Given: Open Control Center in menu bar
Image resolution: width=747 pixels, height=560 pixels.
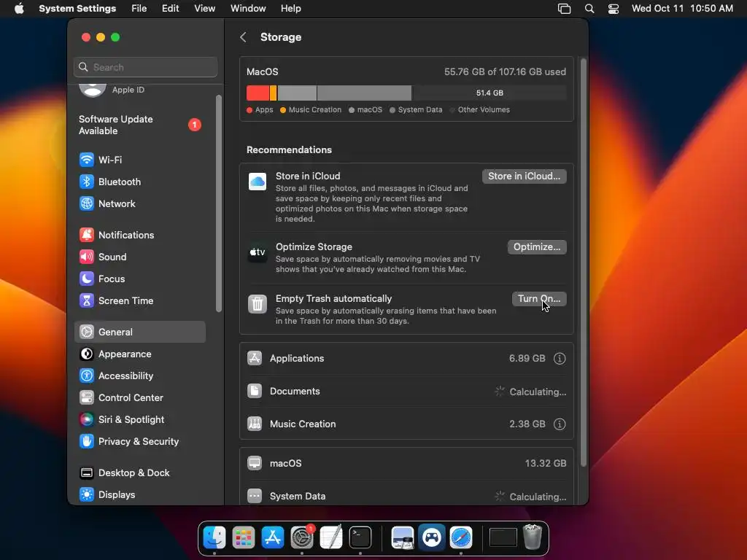Looking at the screenshot, I should point(613,9).
